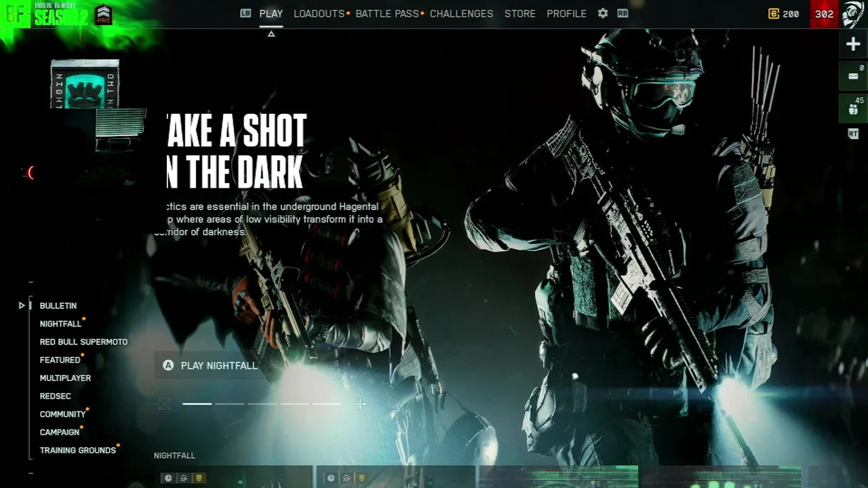Open the third Nightfall mode card thumbnail
This screenshot has width=868, height=488.
[559, 476]
